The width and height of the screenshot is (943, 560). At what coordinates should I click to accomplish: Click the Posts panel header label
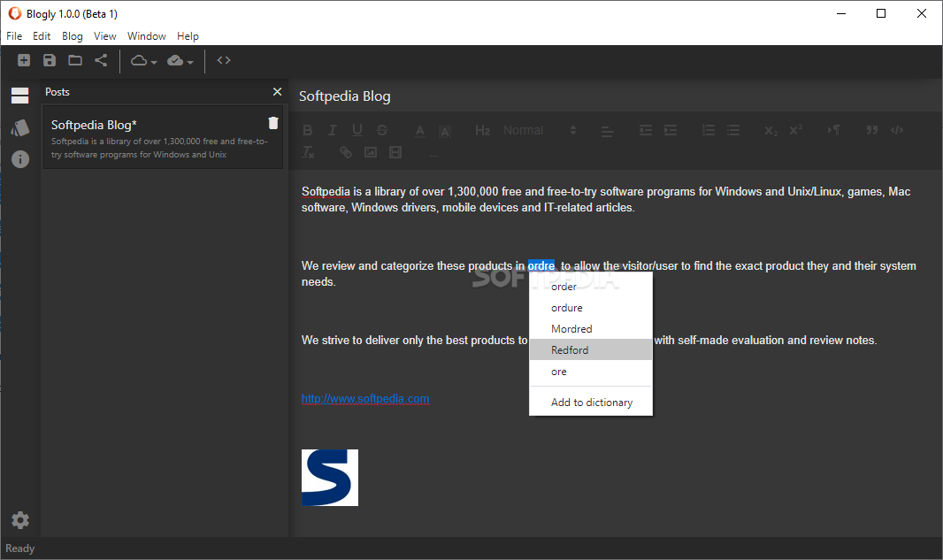tap(57, 92)
